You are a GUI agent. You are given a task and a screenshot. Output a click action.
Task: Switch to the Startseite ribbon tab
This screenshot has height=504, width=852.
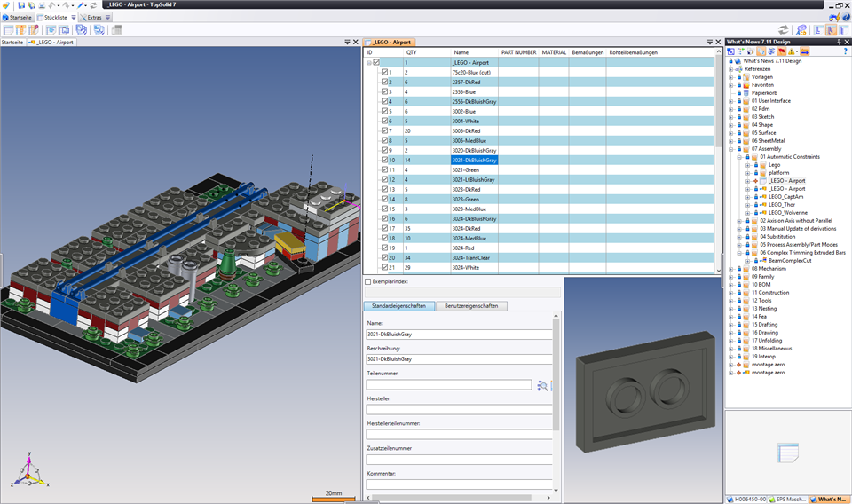[18, 18]
